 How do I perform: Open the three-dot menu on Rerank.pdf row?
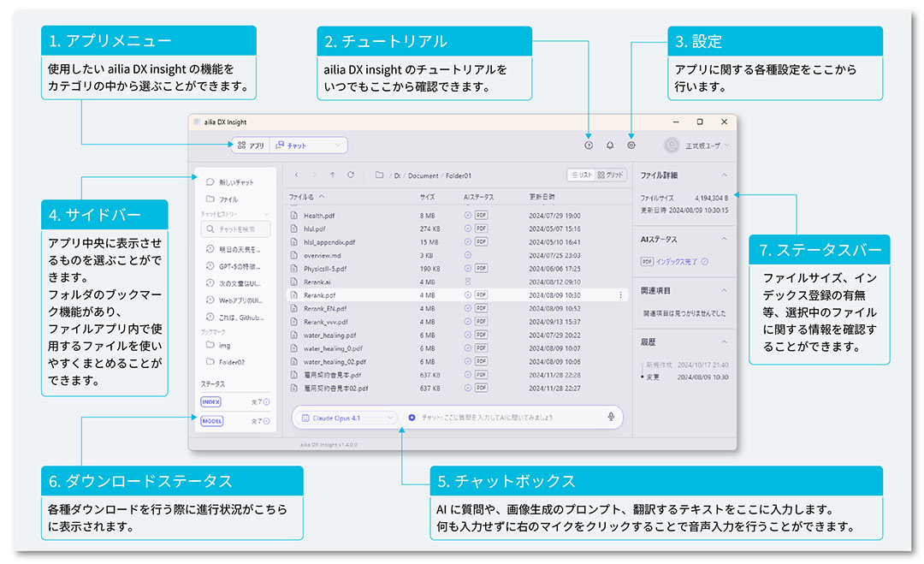coord(620,294)
